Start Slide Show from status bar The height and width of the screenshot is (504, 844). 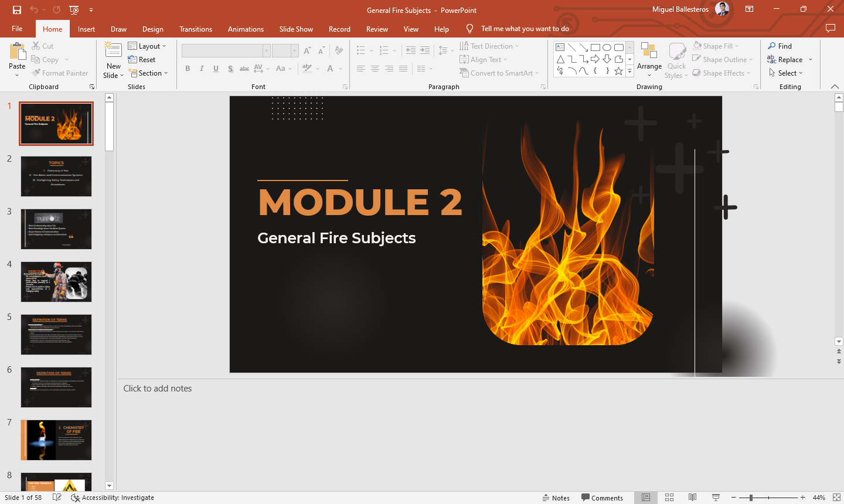716,498
